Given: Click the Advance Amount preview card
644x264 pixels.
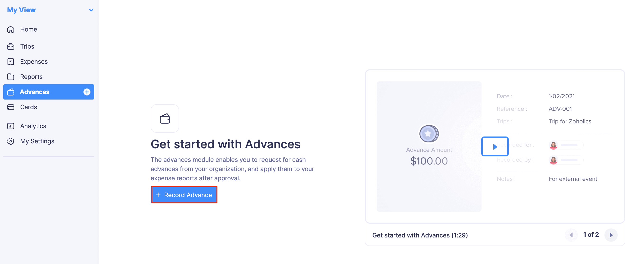Looking at the screenshot, I should 429,146.
